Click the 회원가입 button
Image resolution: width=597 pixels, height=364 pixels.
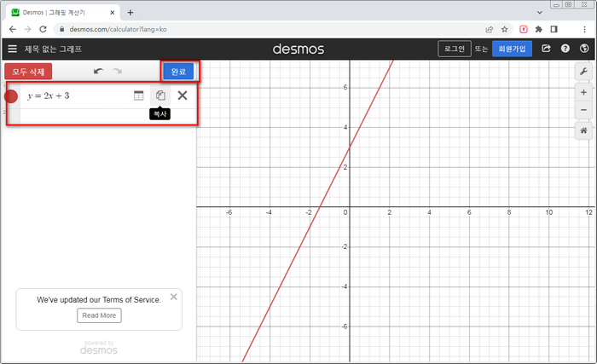click(512, 49)
